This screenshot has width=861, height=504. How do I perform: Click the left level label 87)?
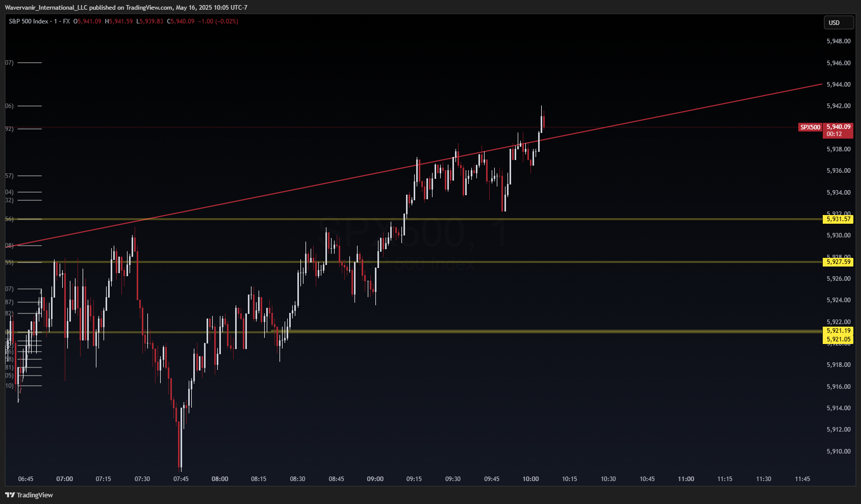click(9, 302)
